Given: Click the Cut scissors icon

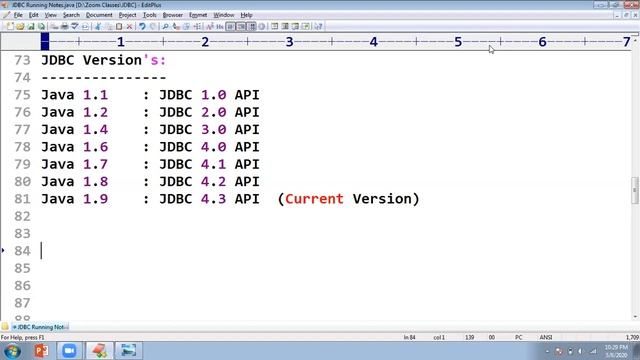Looking at the screenshot, I should pos(97,27).
